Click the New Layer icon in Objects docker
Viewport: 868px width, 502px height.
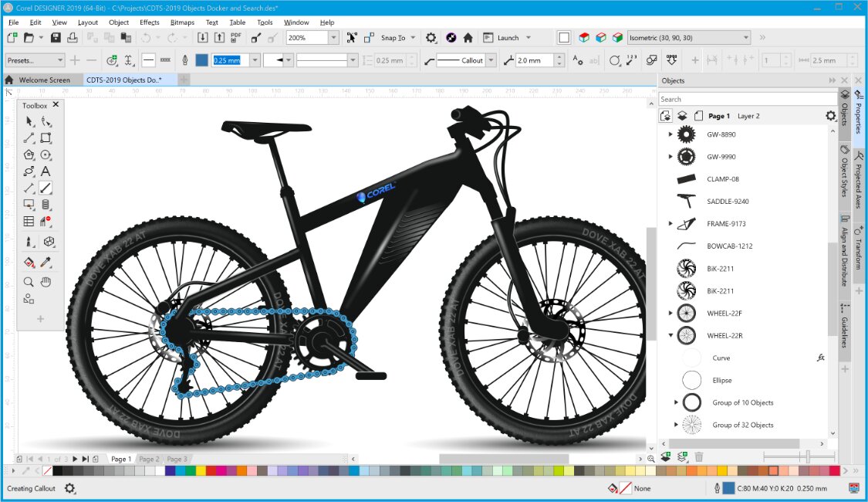pos(665,457)
